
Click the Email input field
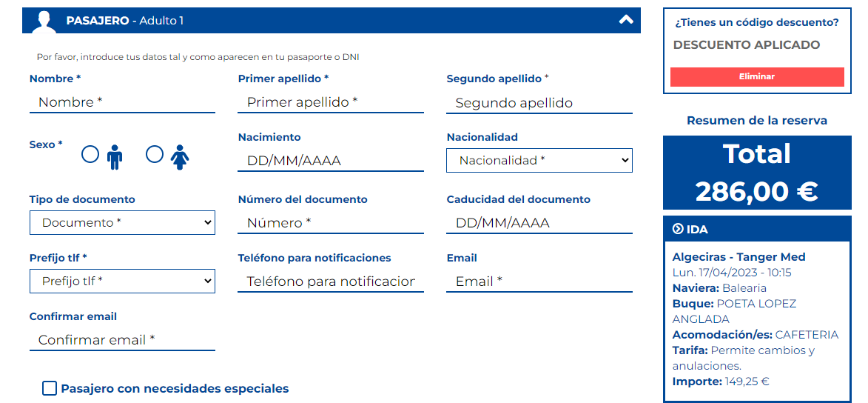pos(539,282)
